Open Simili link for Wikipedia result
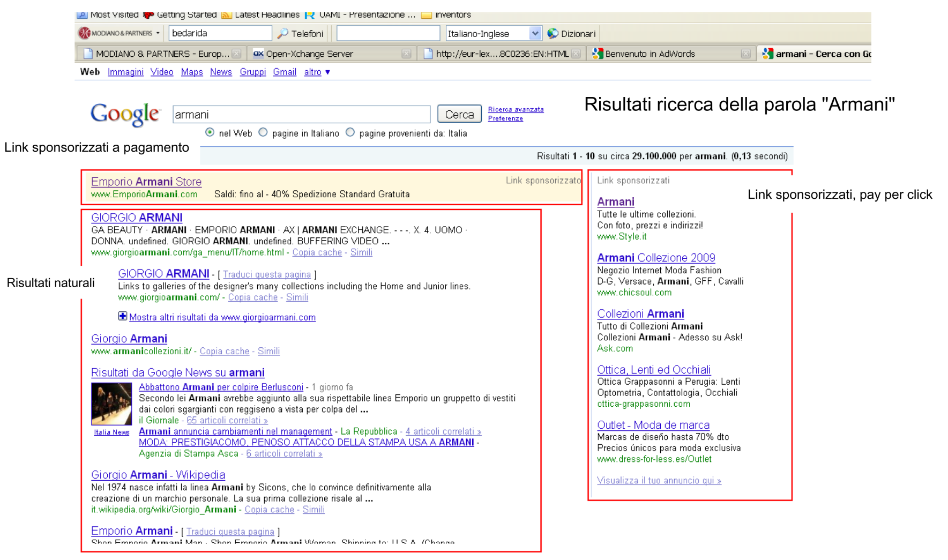The image size is (948, 560). pos(313,510)
